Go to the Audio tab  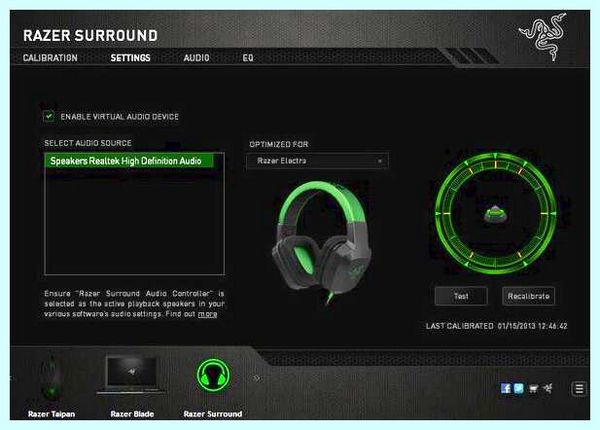pos(196,58)
